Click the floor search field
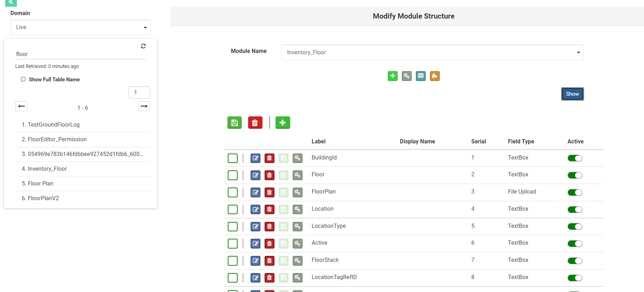The height and width of the screenshot is (292, 644). point(80,54)
